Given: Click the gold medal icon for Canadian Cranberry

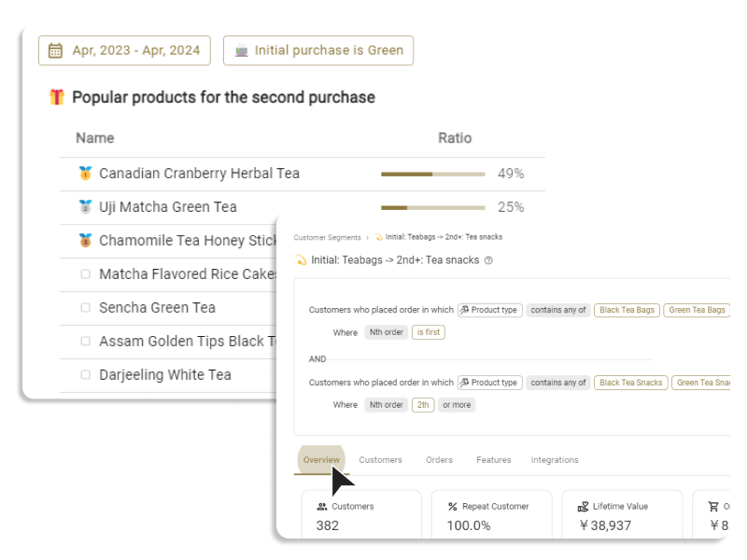Looking at the screenshot, I should click(x=86, y=174).
